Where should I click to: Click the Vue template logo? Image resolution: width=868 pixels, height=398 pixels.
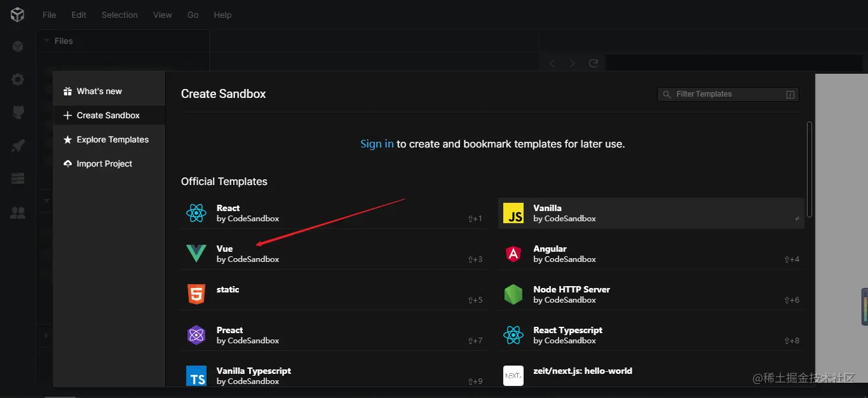[196, 254]
